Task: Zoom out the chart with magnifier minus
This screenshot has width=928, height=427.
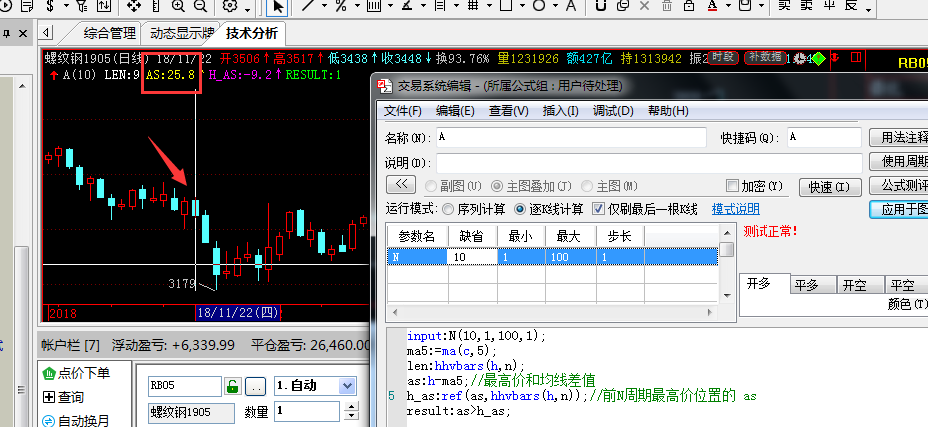Action: click(x=200, y=6)
